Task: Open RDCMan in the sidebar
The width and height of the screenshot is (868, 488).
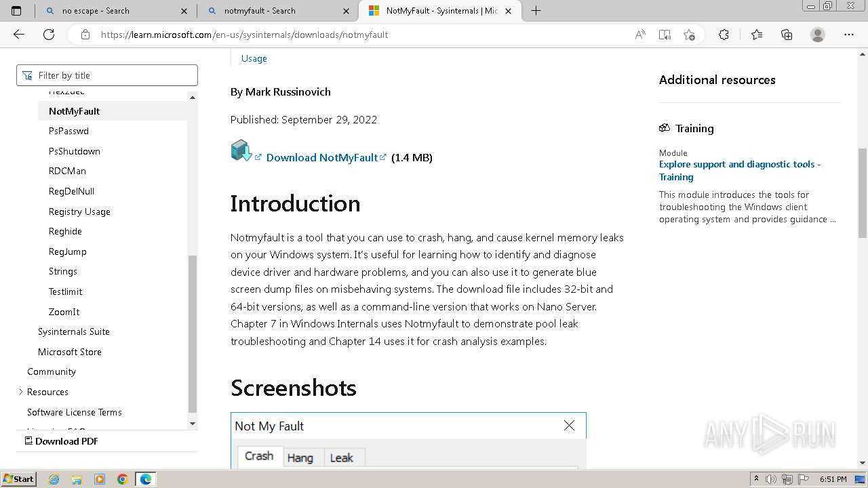Action: (67, 171)
